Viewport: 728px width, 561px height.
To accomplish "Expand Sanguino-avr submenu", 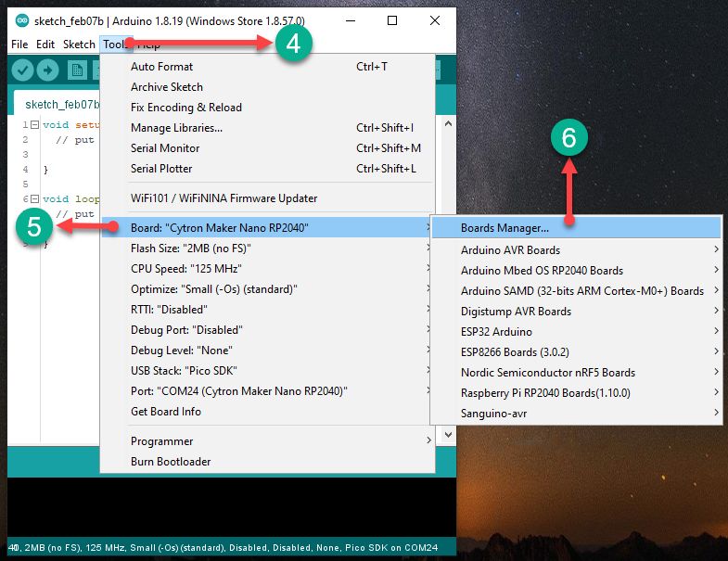I will click(x=576, y=414).
